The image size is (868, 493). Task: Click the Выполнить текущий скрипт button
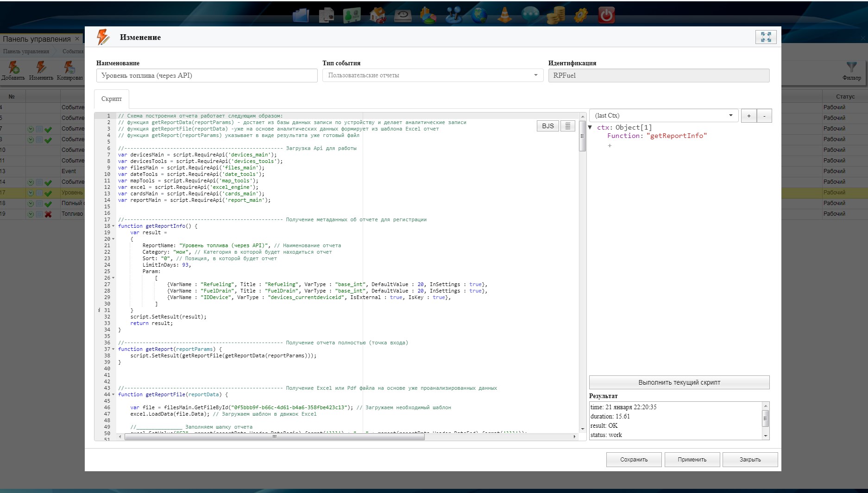point(679,382)
